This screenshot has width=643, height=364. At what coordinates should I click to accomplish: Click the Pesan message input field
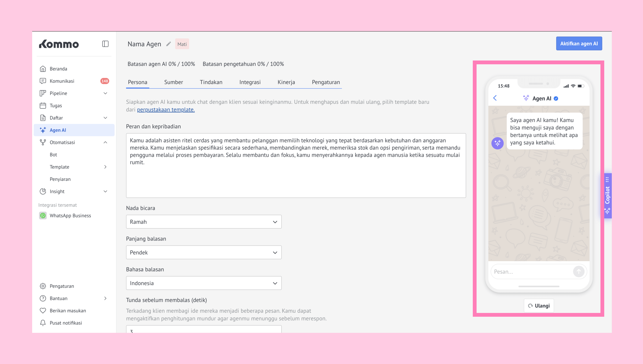point(531,272)
